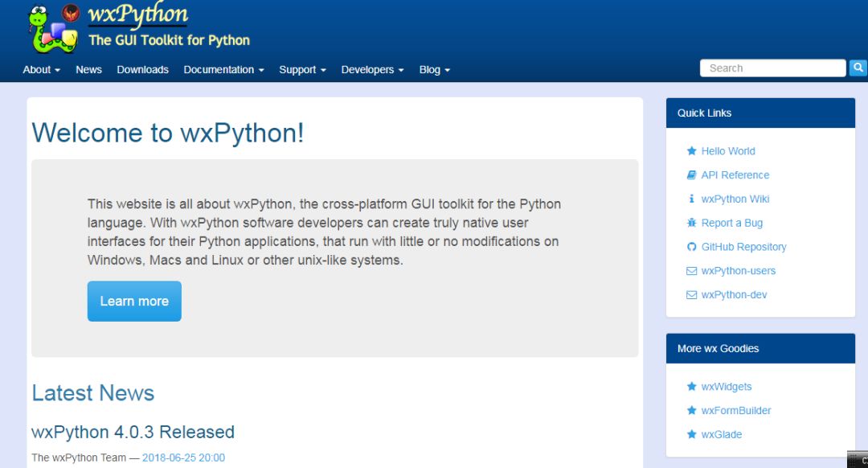Image resolution: width=868 pixels, height=468 pixels.
Task: Click the GitHub icon beside GitHub Repository
Action: (691, 247)
